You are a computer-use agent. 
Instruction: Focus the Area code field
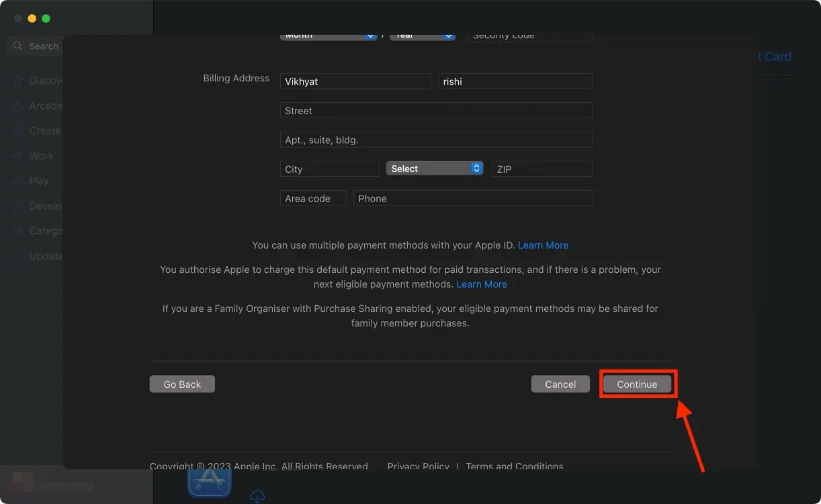(x=313, y=198)
